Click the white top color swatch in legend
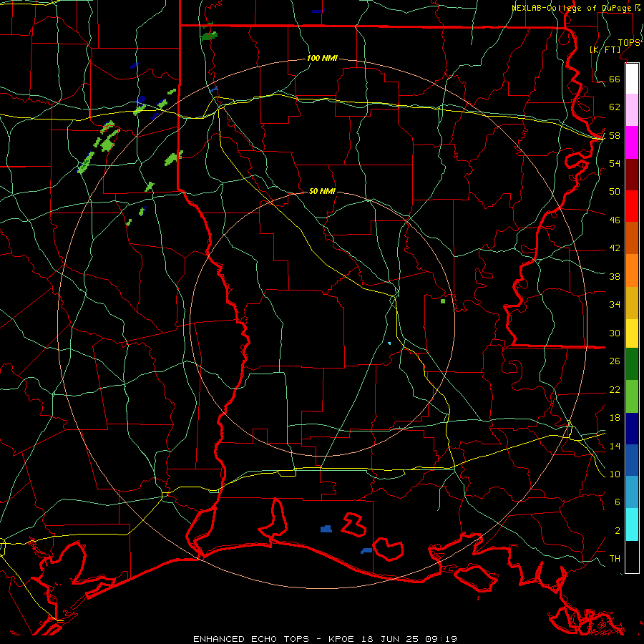The width and height of the screenshot is (644, 644). pyautogui.click(x=632, y=79)
